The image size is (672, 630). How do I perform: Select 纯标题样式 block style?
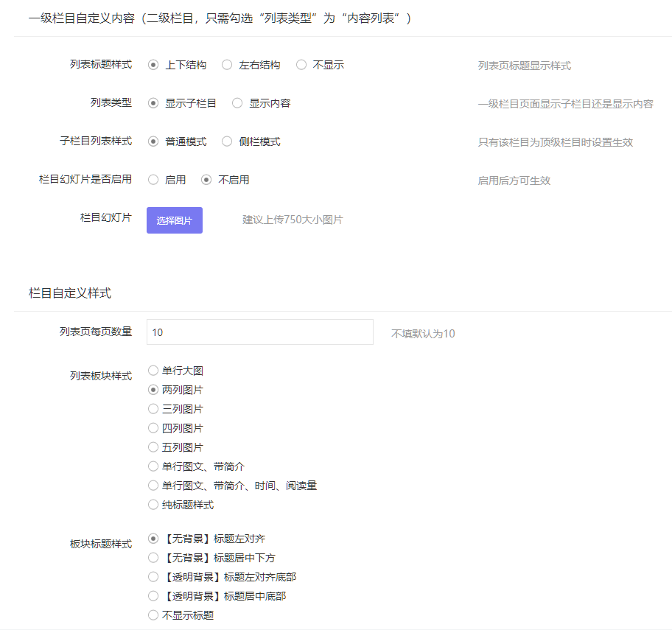[153, 505]
